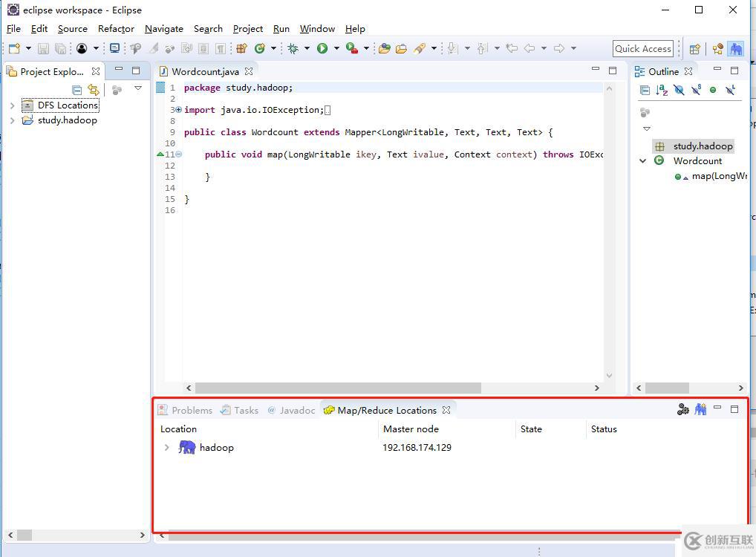Toggle Hide Fields in Outline view

679,90
